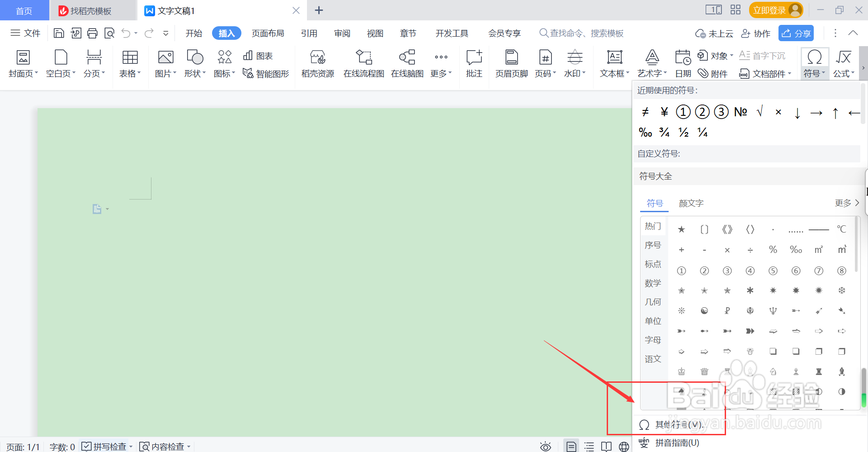Viewport: 868px width, 452px height.
Task: Switch to web layout view
Action: [624, 447]
